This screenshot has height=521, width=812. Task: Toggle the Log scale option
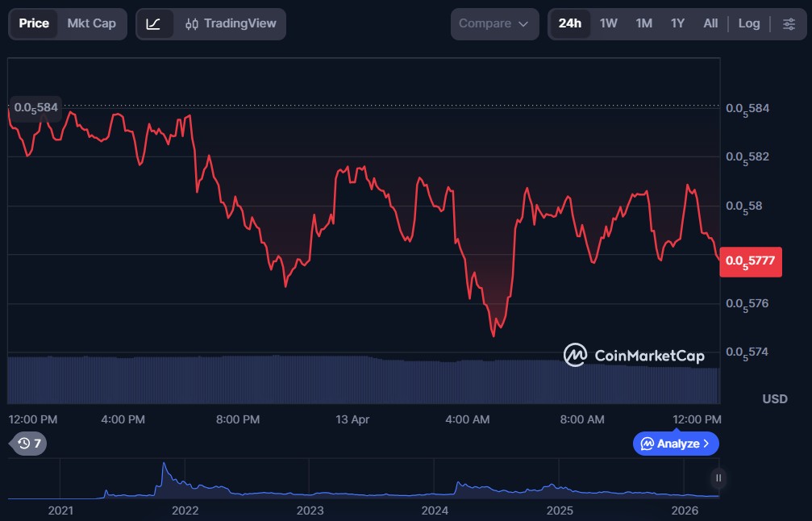tap(748, 23)
